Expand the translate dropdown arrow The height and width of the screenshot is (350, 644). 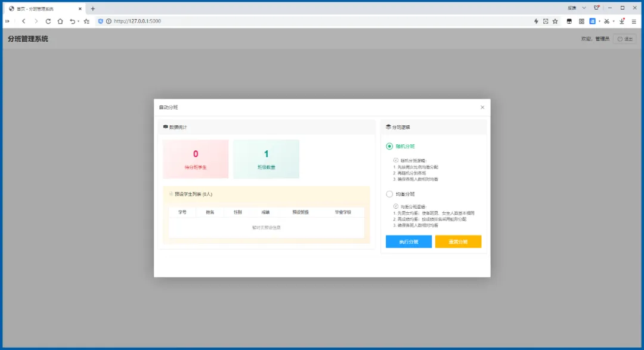599,21
